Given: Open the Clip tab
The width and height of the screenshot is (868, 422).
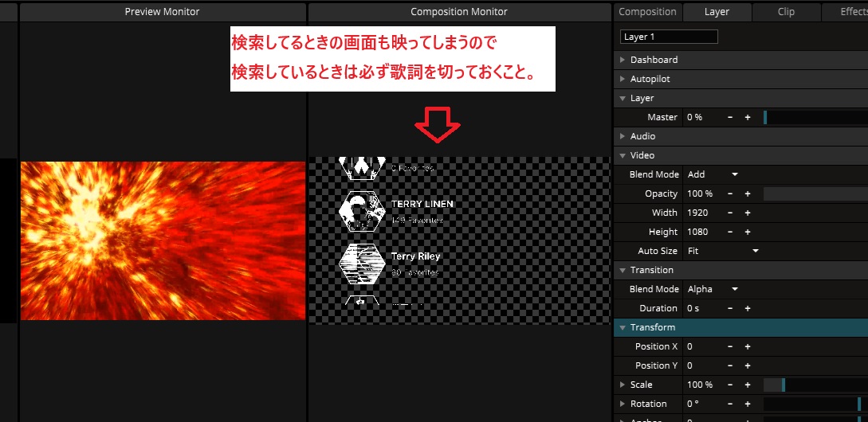Looking at the screenshot, I should [x=786, y=12].
